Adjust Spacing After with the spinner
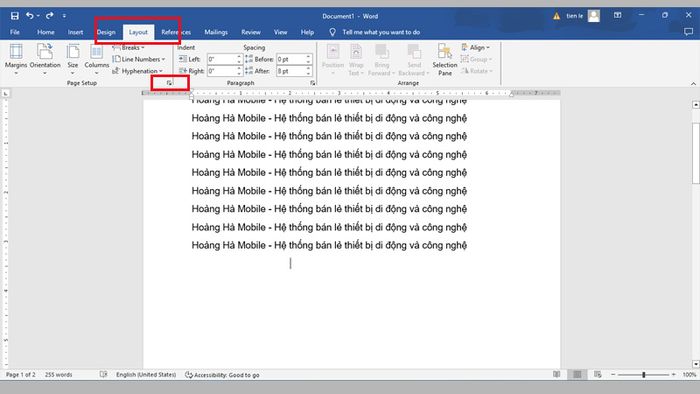700x394 pixels. [x=308, y=71]
